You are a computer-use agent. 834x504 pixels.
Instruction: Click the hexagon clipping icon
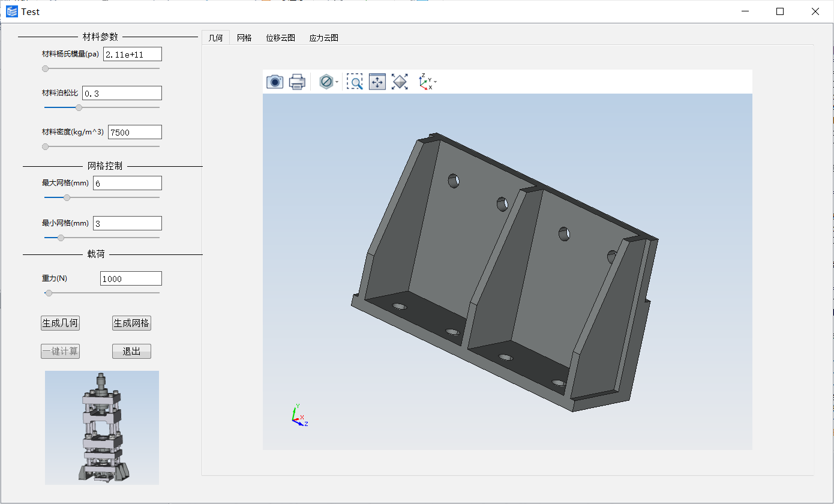326,82
